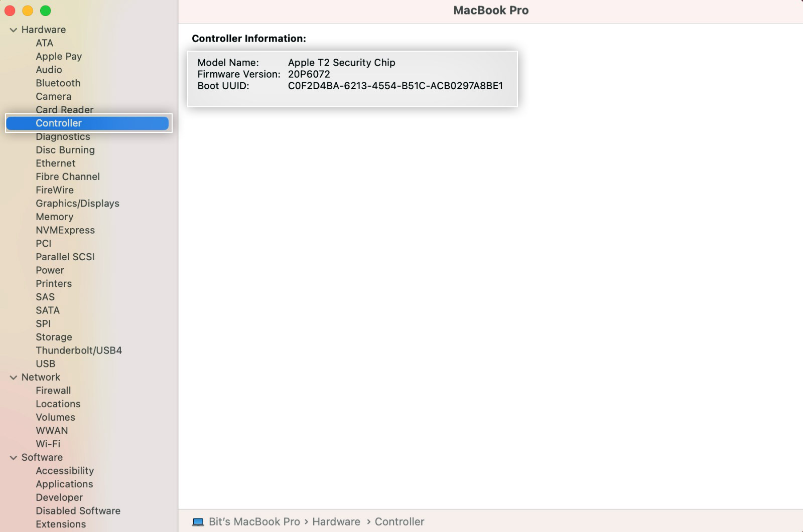
Task: Open Card Reader details
Action: click(x=64, y=110)
